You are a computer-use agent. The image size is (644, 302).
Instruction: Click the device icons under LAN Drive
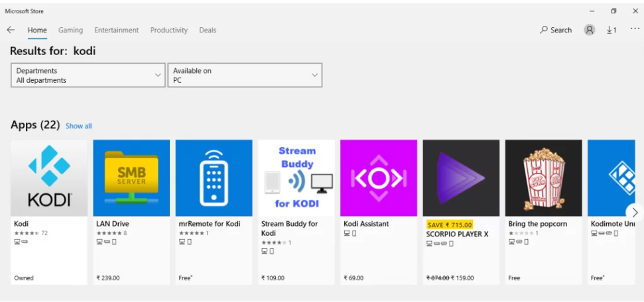(x=106, y=242)
